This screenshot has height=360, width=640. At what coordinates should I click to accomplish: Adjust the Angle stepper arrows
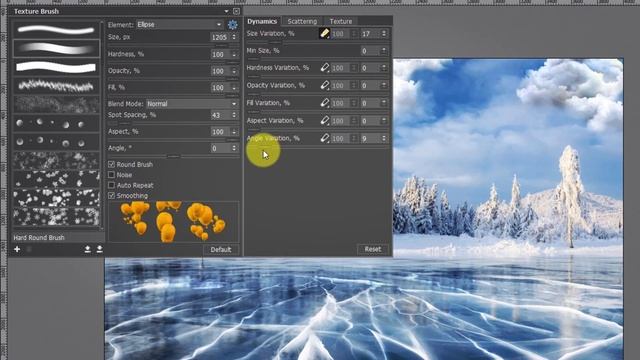click(234, 148)
